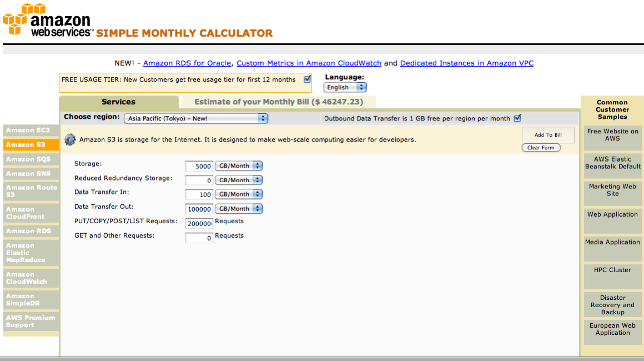Toggle the Outbound Data Transfer free checkbox
The width and height of the screenshot is (644, 361).
(517, 118)
